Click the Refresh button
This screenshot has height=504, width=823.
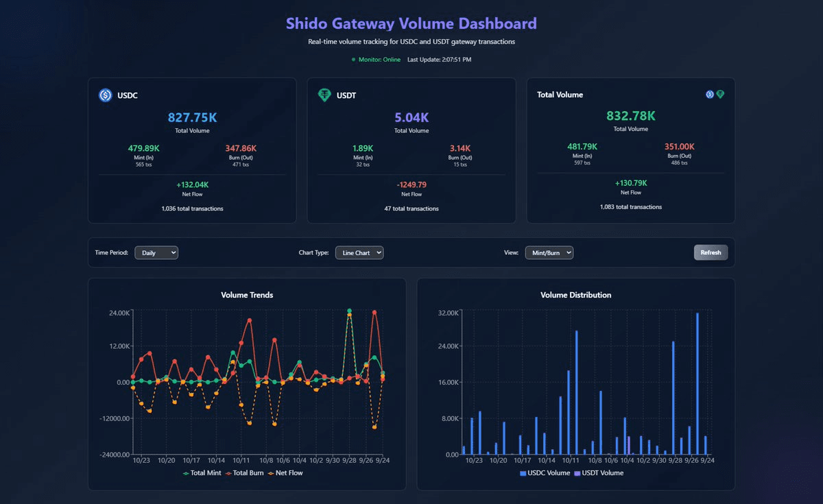click(x=711, y=252)
